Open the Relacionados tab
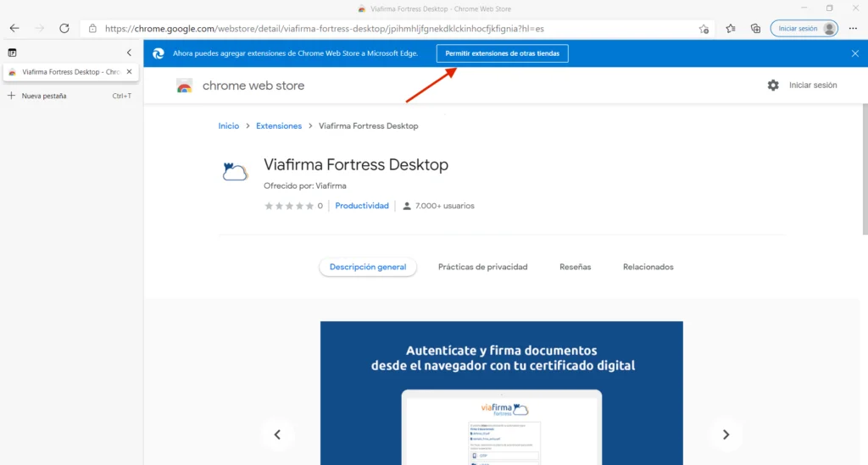The image size is (868, 465). tap(648, 267)
